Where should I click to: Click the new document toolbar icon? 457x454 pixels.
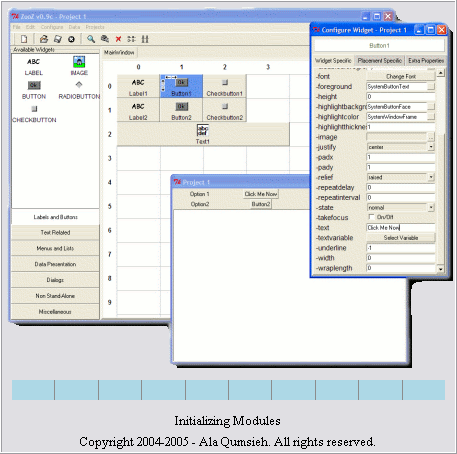point(24,39)
